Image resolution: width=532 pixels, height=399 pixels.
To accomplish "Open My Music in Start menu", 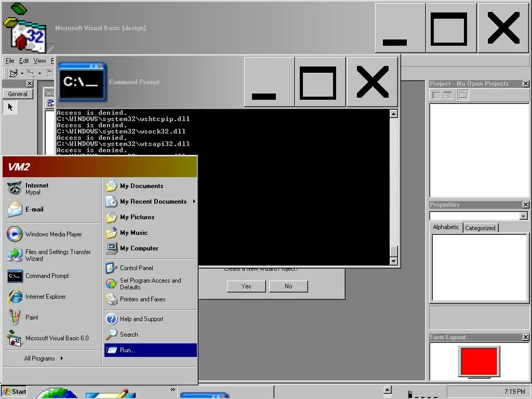I will point(151,233).
